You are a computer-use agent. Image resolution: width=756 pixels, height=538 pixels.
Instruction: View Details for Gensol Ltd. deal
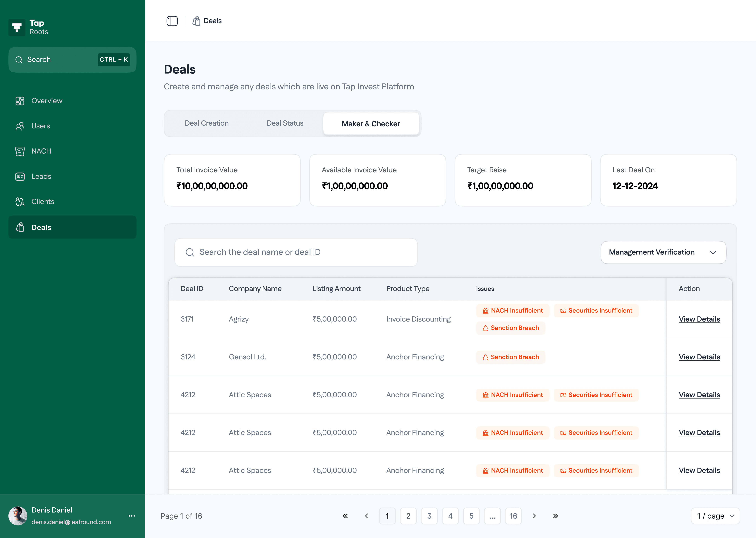[699, 357]
